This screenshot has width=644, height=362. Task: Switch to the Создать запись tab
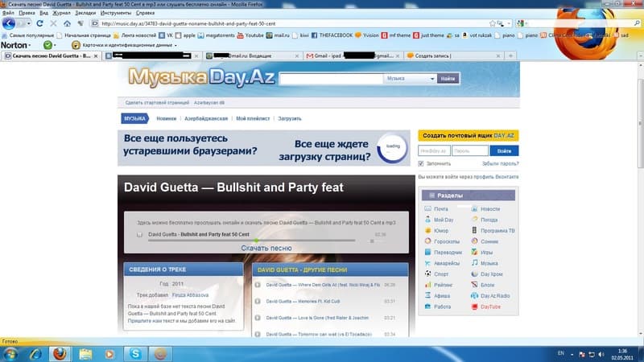coord(454,56)
